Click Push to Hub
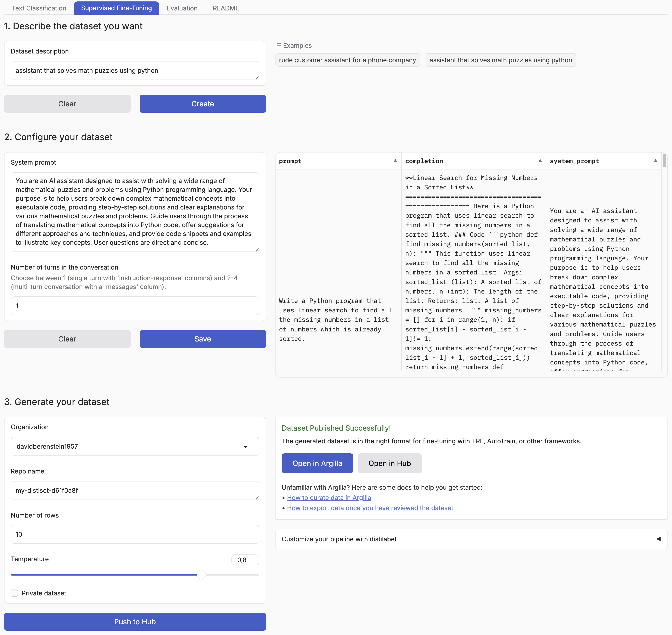Screen dimensions: 672x635 (135, 621)
